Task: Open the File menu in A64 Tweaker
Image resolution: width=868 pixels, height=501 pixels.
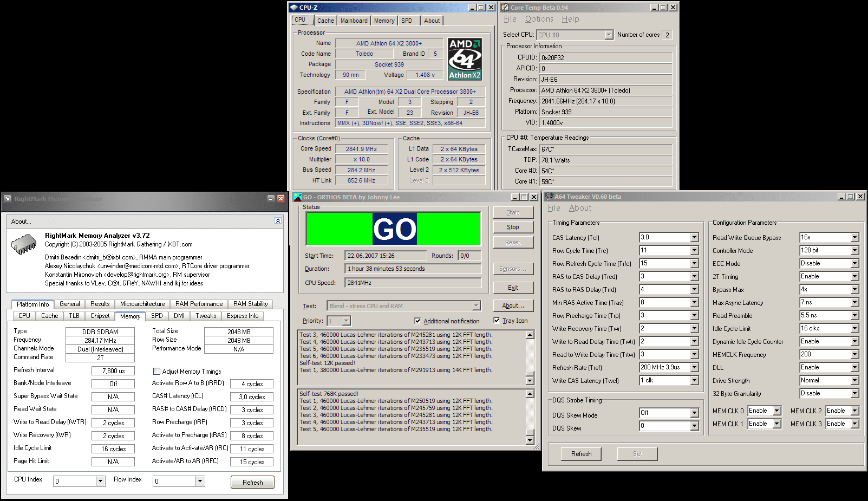Action: coord(554,208)
